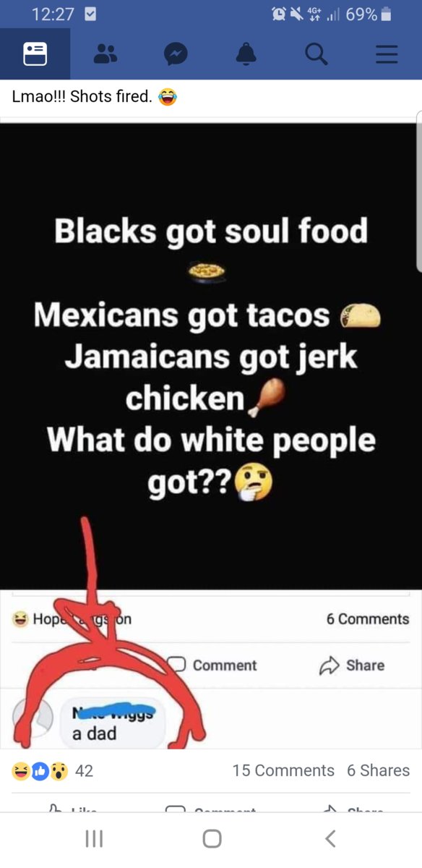Open the 15 Comments link
The height and width of the screenshot is (868, 422).
click(283, 771)
